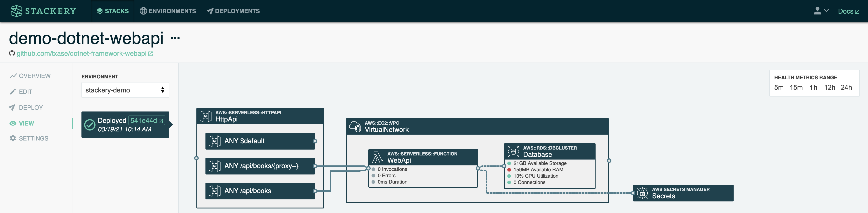Click the /api/books/{proxy+} route output port

coord(315,166)
